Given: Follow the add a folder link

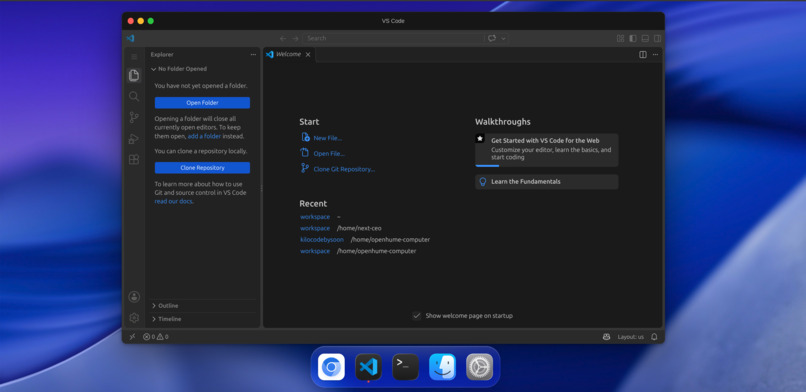Looking at the screenshot, I should coord(204,136).
